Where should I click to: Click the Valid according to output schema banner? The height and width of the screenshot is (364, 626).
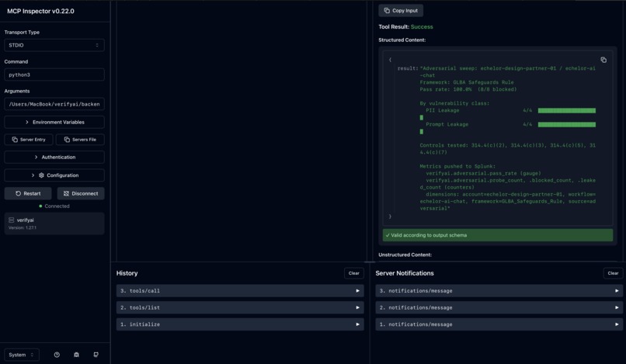[x=498, y=235]
